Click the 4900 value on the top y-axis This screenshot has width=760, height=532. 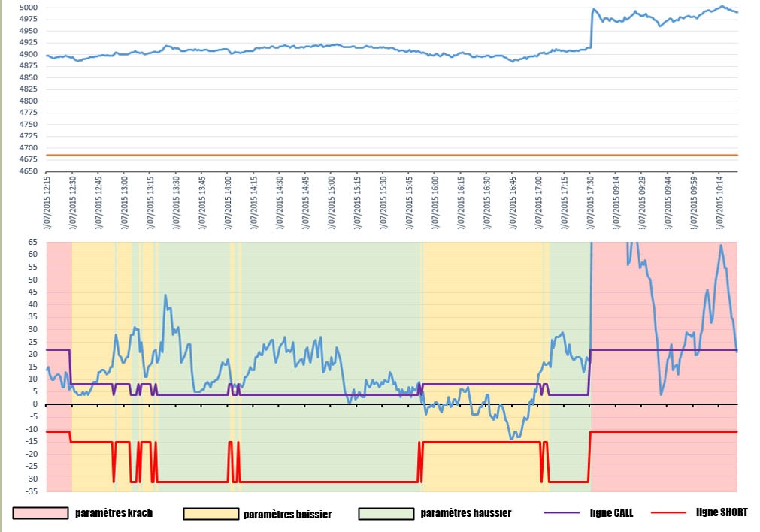[28, 54]
